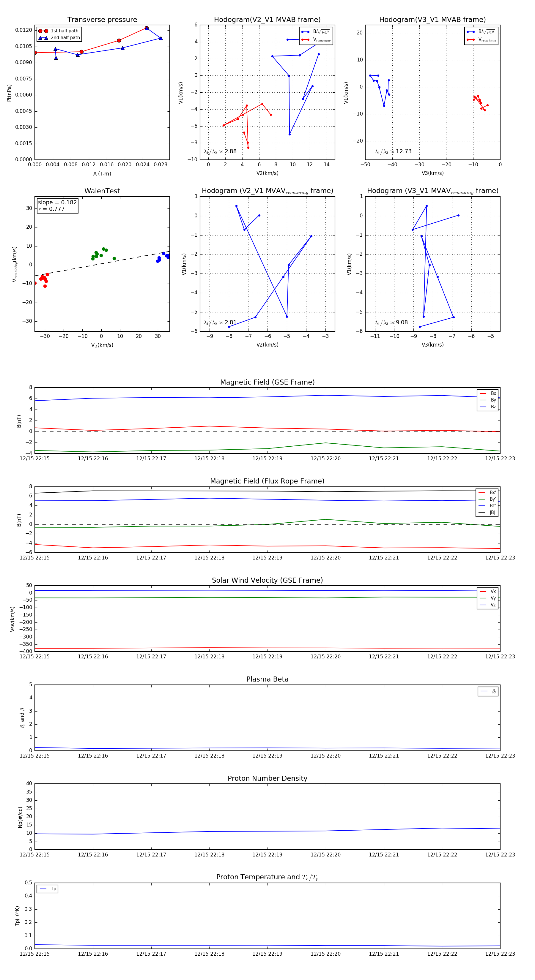Click 'V_A(km/s)' x-axis label of WalenTest
Image resolution: width=535 pixels, height=980 pixels.
102,345
